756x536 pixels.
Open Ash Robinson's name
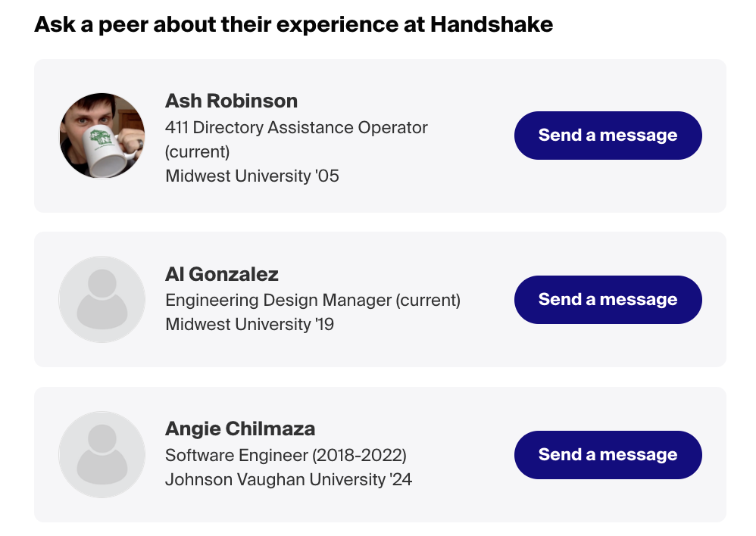pos(231,101)
